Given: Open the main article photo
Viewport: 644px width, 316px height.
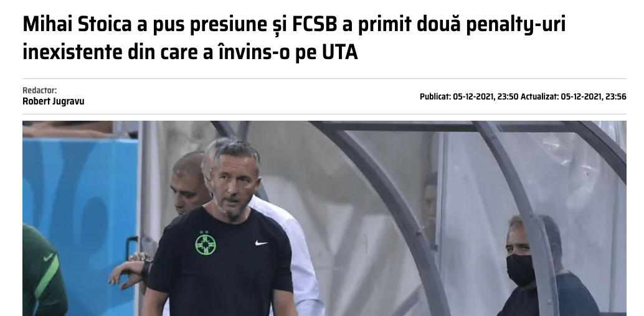Looking at the screenshot, I should tap(324, 218).
